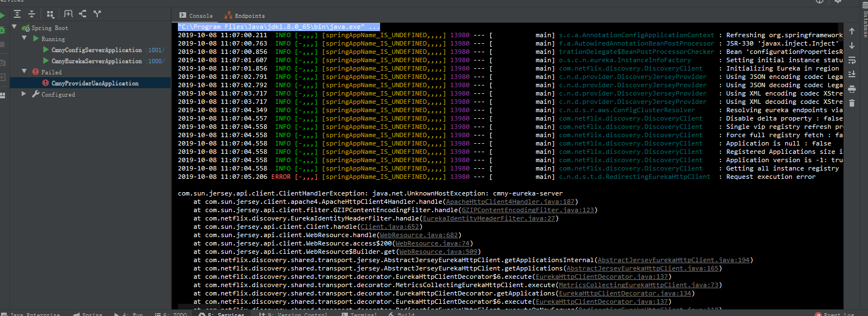Clear console with the trash icon

pos(852,102)
